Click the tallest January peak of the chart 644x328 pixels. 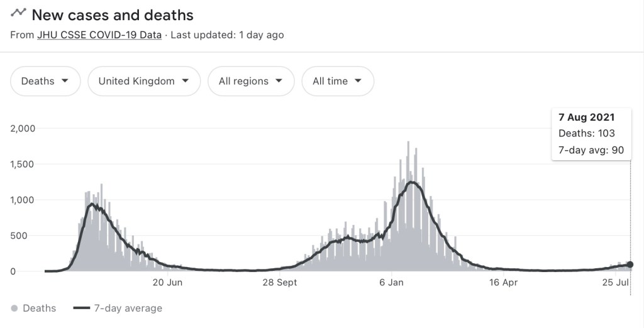[408, 143]
